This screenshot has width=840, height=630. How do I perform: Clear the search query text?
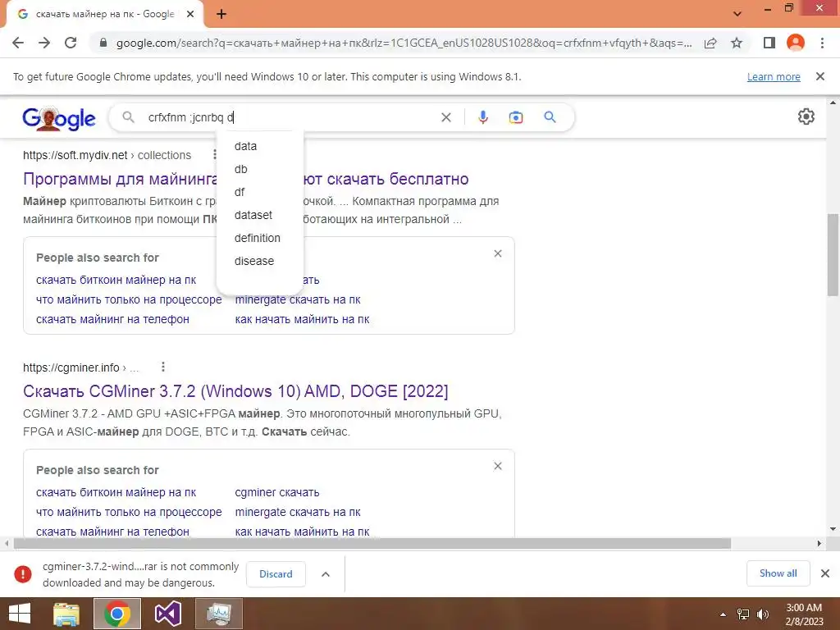(x=445, y=117)
